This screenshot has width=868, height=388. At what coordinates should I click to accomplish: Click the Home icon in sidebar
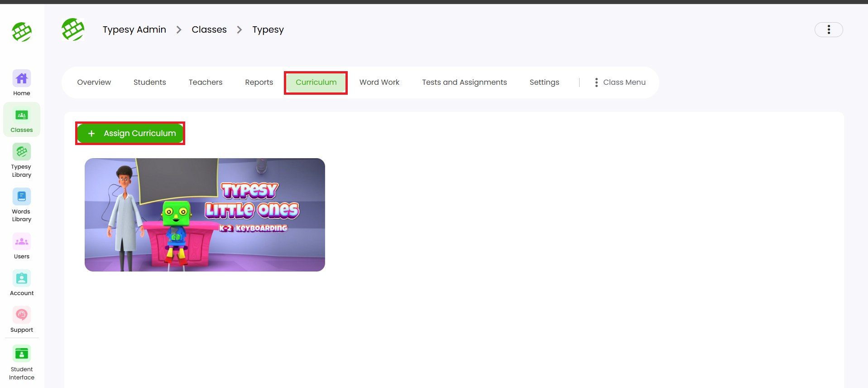22,79
